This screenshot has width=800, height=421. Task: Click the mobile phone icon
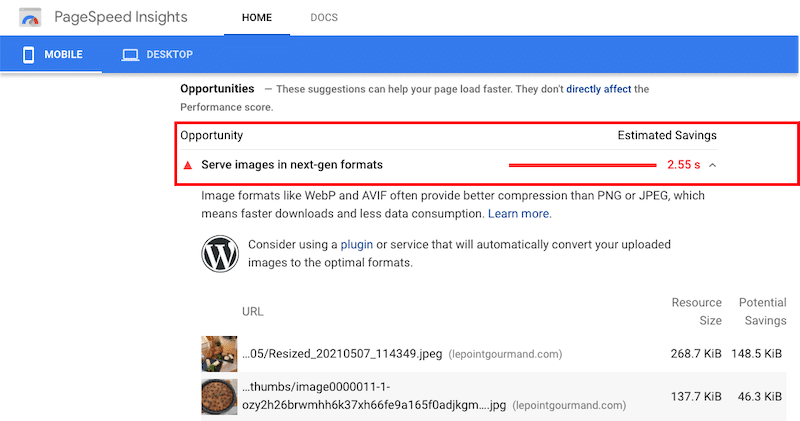click(x=29, y=55)
